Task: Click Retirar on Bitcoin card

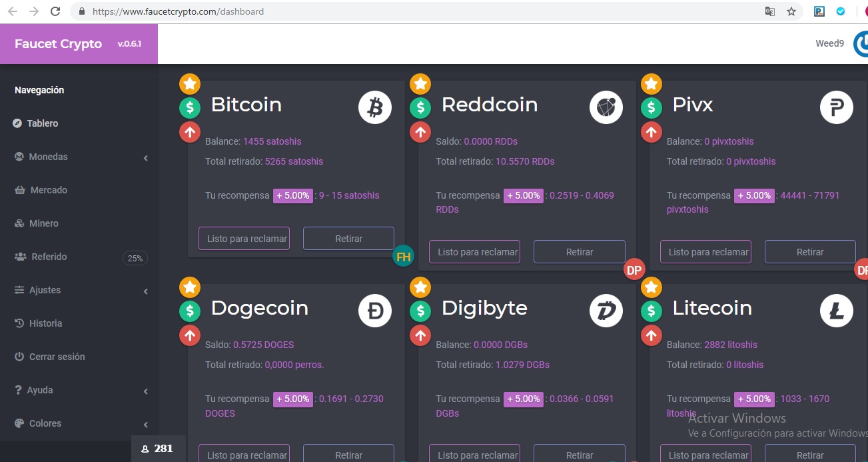Action: (348, 238)
